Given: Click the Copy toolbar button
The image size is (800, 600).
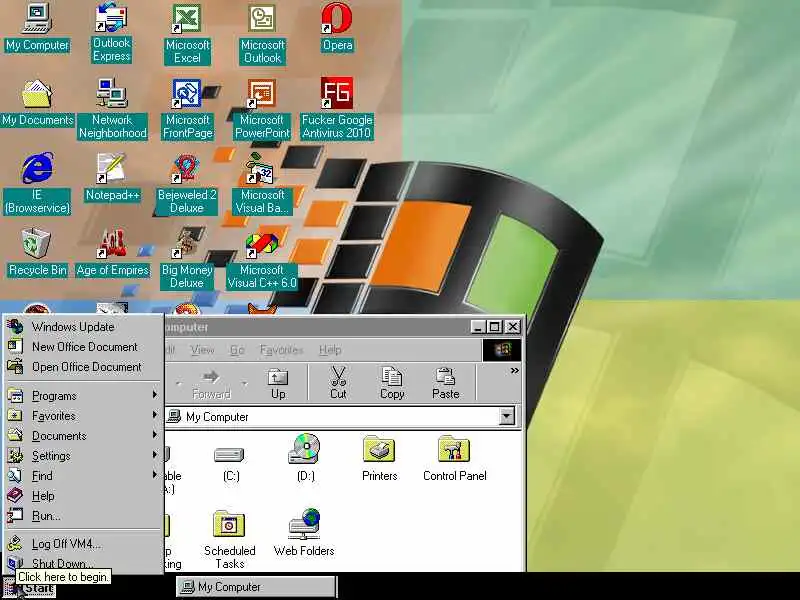Looking at the screenshot, I should [392, 384].
